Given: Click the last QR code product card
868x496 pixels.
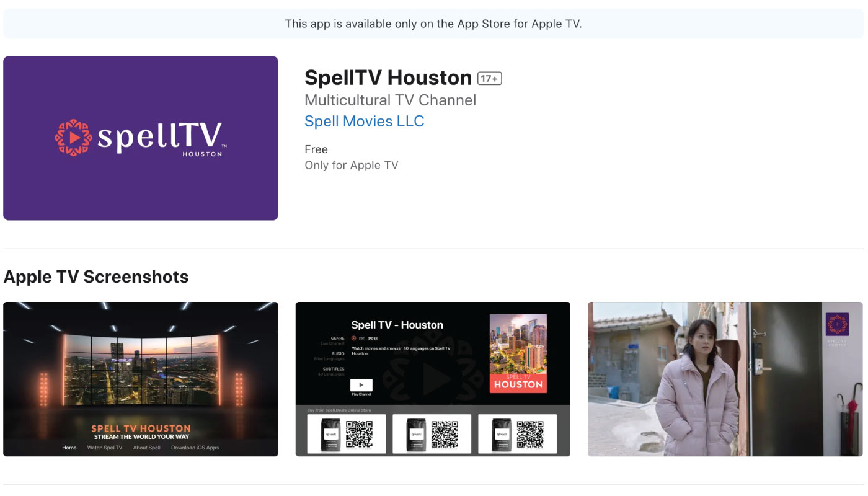Looking at the screenshot, I should click(x=518, y=434).
